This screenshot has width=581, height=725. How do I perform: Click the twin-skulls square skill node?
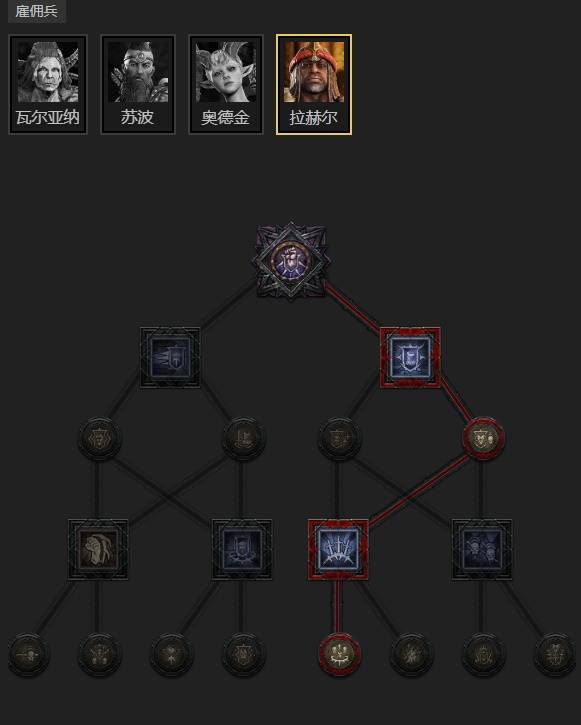[x=482, y=549]
